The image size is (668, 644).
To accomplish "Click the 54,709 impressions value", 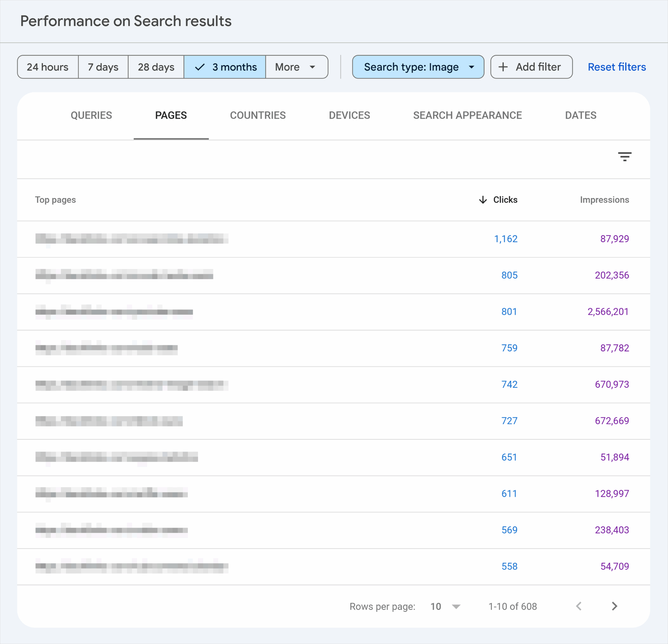I will point(615,567).
